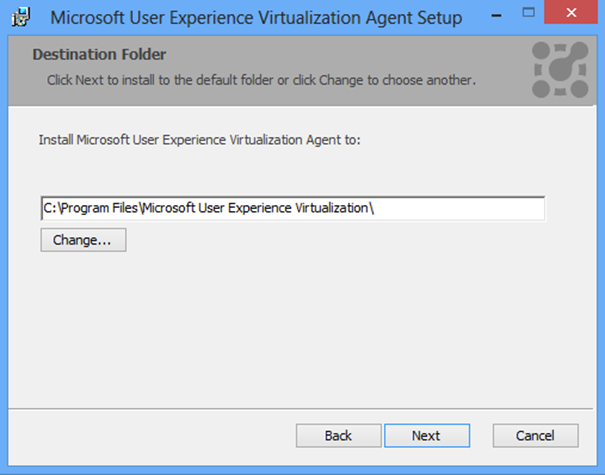Click the window title bar text
Viewport: 605px width, 475px height.
(256, 18)
